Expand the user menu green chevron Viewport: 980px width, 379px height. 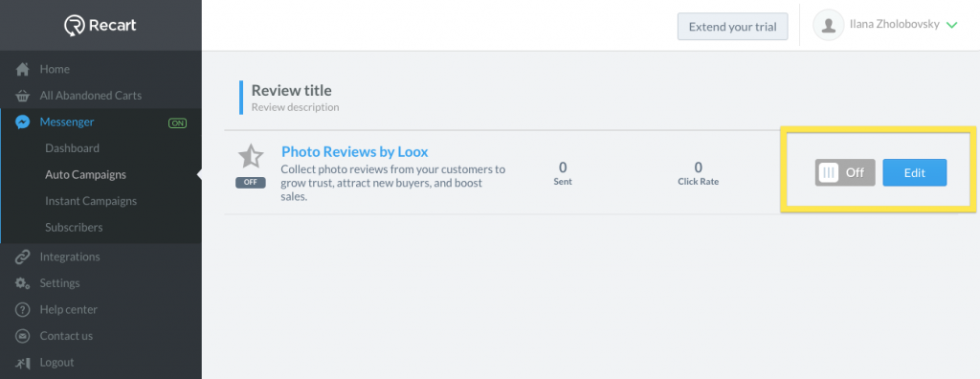pyautogui.click(x=952, y=26)
